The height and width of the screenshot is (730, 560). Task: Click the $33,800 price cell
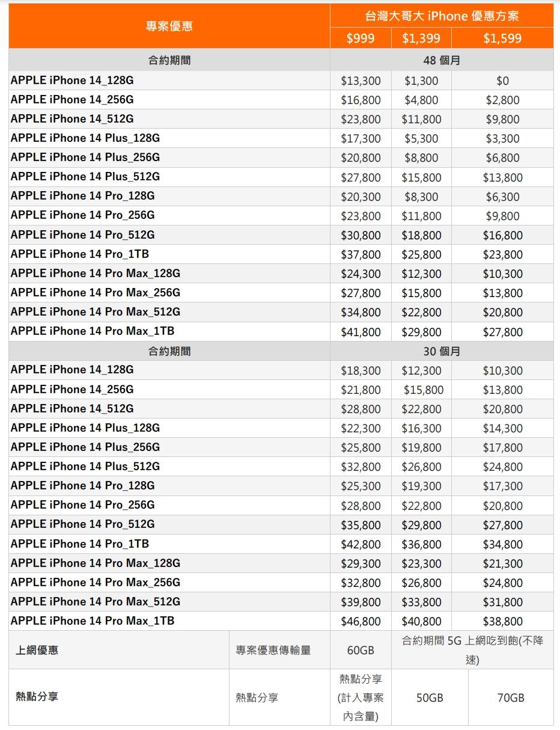pyautogui.click(x=421, y=602)
